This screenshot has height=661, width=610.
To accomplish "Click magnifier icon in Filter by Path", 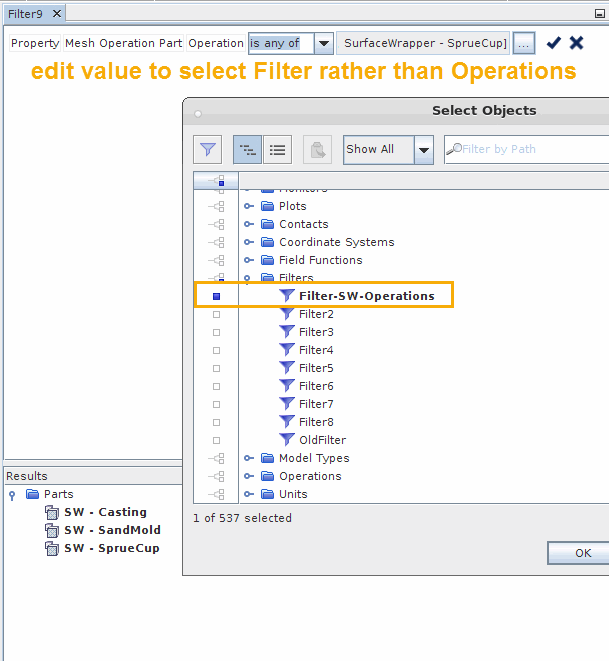I will click(454, 149).
